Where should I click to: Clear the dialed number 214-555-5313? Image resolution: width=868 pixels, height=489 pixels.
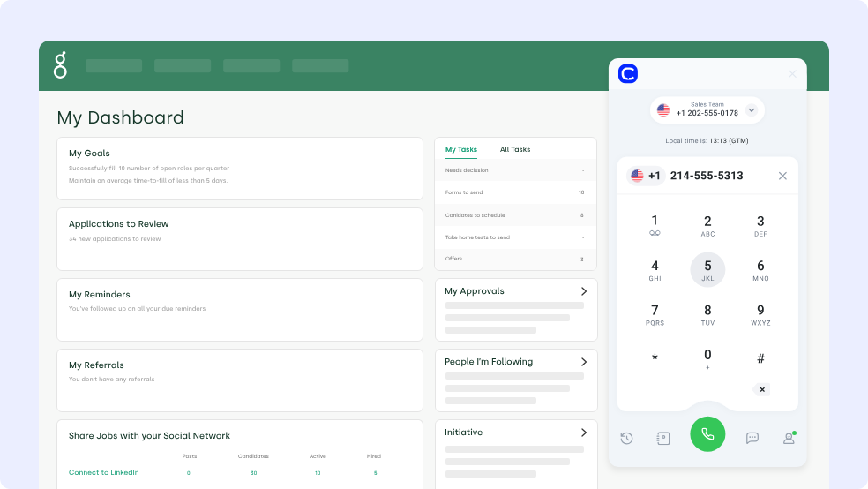point(782,176)
